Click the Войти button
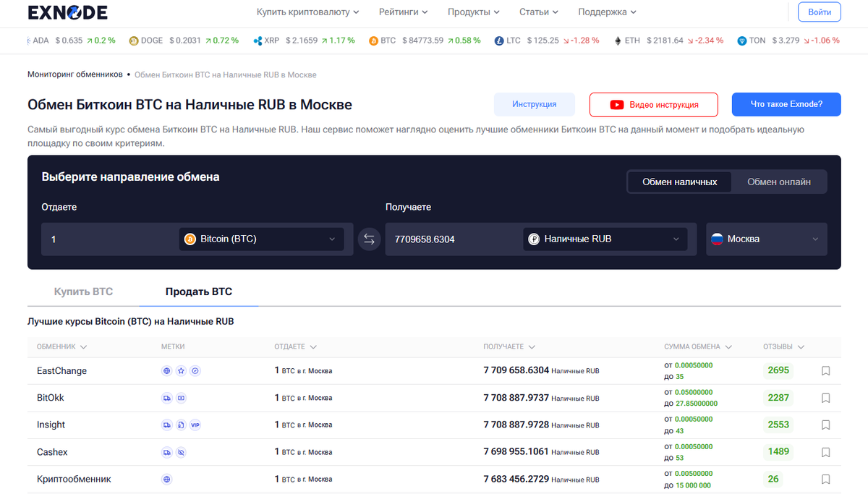The image size is (868, 494). point(819,12)
